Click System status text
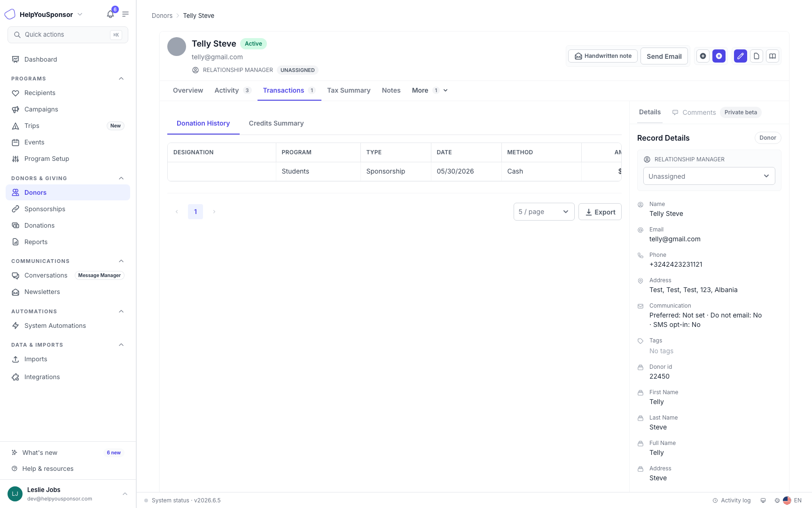Screen dimensions: 812x508 click(186, 500)
